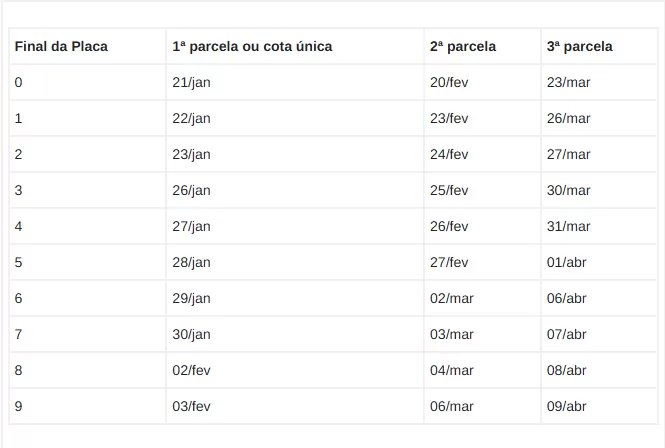Select the 20/fev date cell
Image resolution: width=665 pixels, height=448 pixels.
click(449, 82)
